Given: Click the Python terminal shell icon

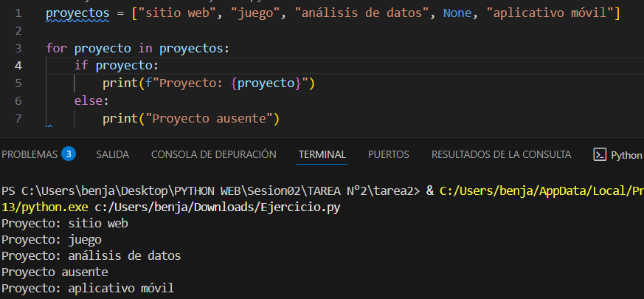Looking at the screenshot, I should [x=600, y=155].
